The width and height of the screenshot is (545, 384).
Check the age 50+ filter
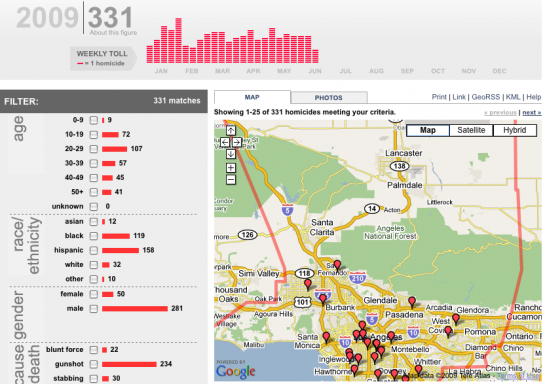(93, 192)
